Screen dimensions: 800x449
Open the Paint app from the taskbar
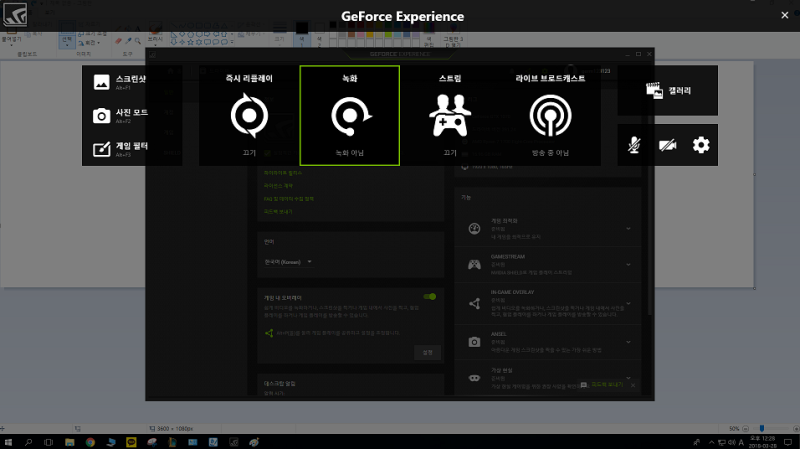click(254, 442)
